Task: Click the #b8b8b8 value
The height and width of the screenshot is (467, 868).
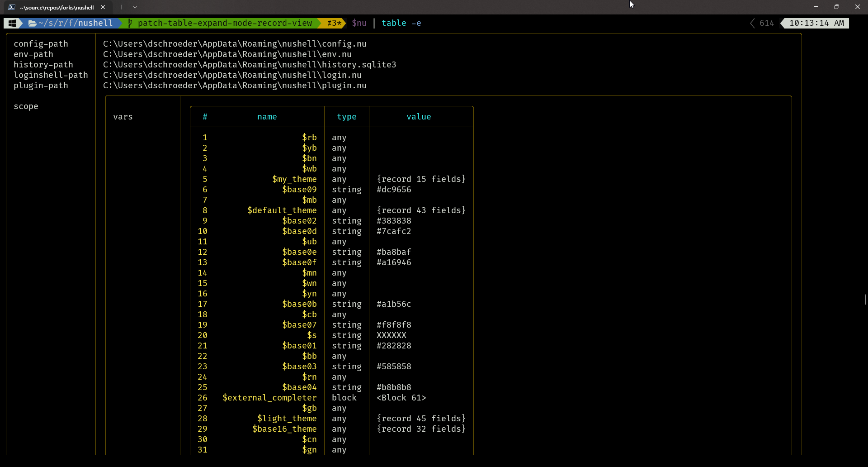Action: pyautogui.click(x=394, y=387)
